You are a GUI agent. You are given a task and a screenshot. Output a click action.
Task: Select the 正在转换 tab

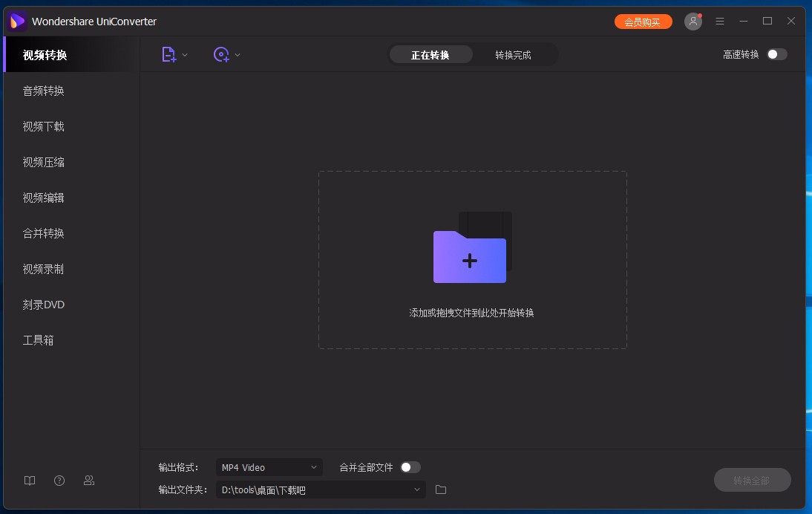click(x=431, y=54)
